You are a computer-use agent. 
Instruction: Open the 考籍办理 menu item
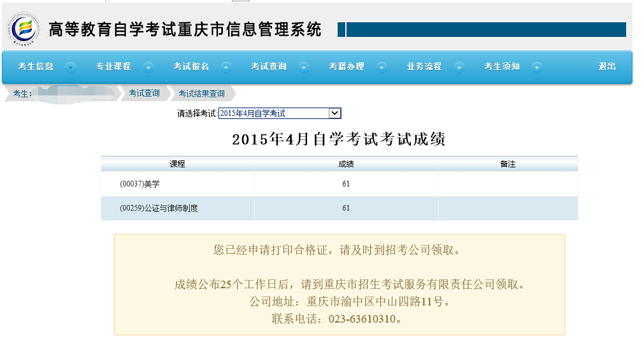click(x=347, y=67)
